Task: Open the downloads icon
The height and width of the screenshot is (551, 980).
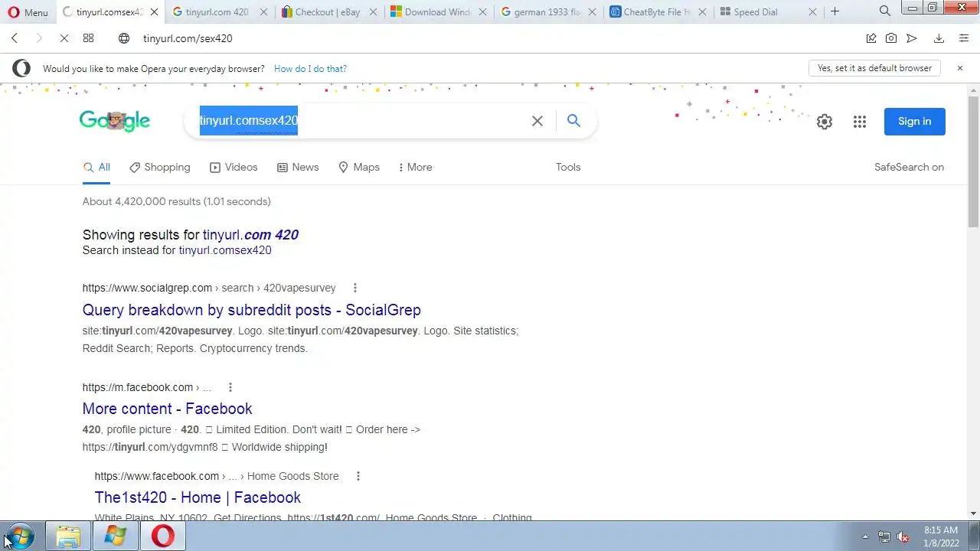Action: click(x=939, y=38)
